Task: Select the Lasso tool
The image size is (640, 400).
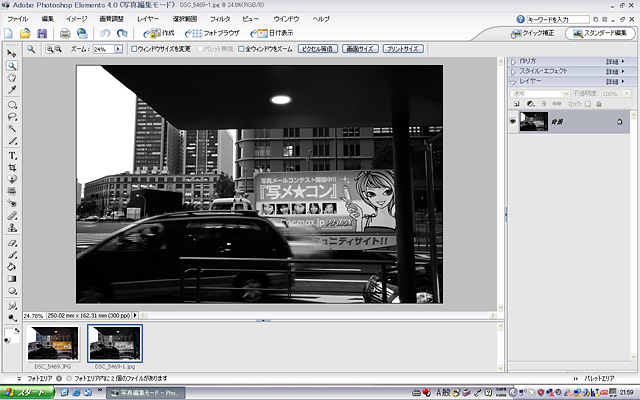Action: (x=12, y=117)
